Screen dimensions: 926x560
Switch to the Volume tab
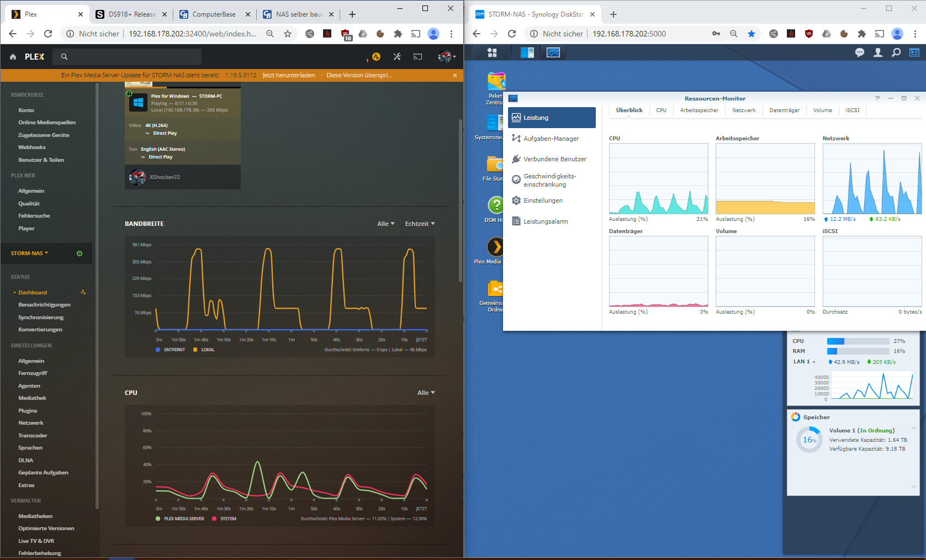click(823, 110)
